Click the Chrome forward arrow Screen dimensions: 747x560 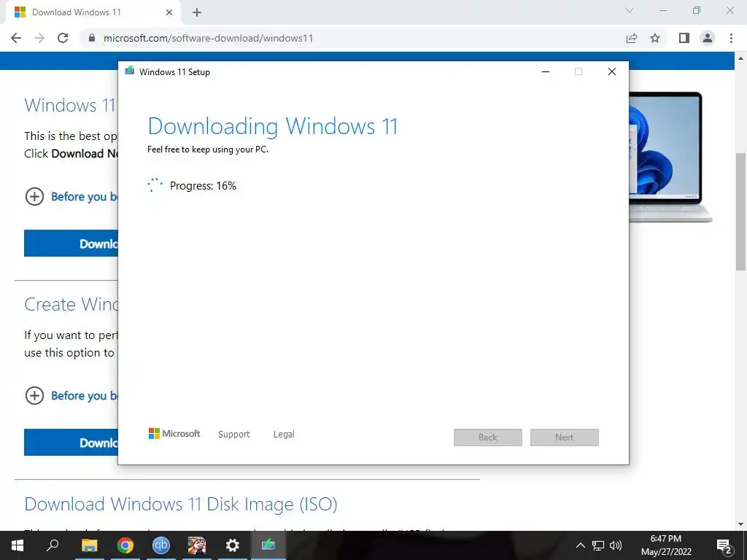click(x=39, y=38)
